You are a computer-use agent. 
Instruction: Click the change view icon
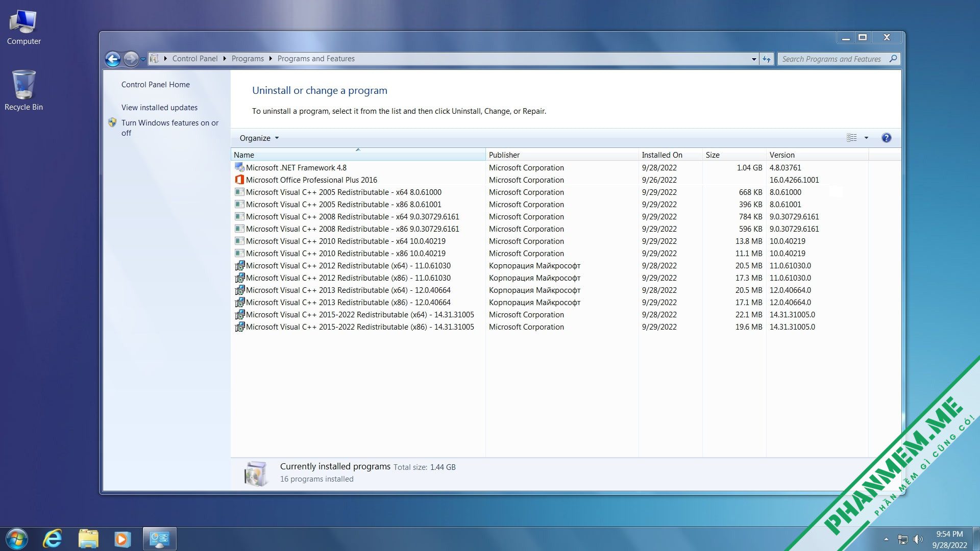click(x=852, y=138)
